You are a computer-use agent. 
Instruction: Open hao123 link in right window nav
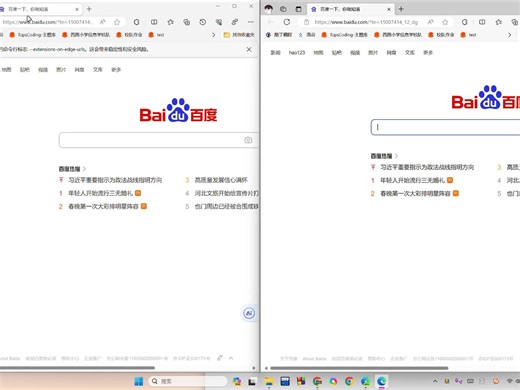pos(297,53)
